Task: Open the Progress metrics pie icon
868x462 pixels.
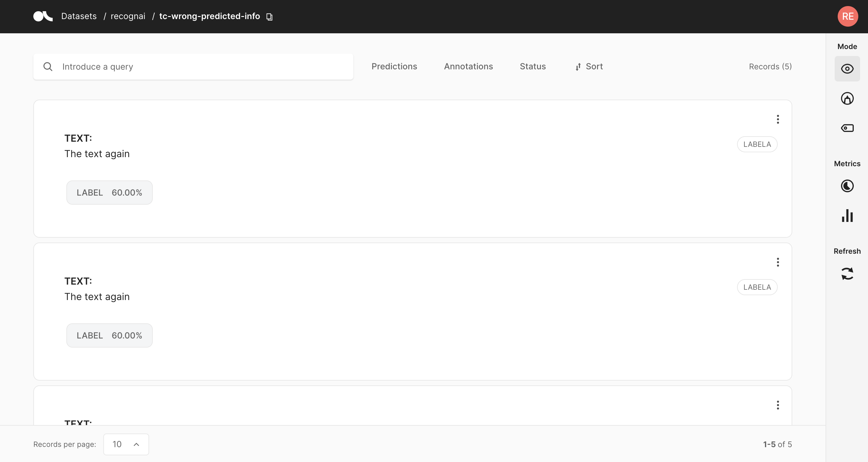Action: pyautogui.click(x=847, y=186)
